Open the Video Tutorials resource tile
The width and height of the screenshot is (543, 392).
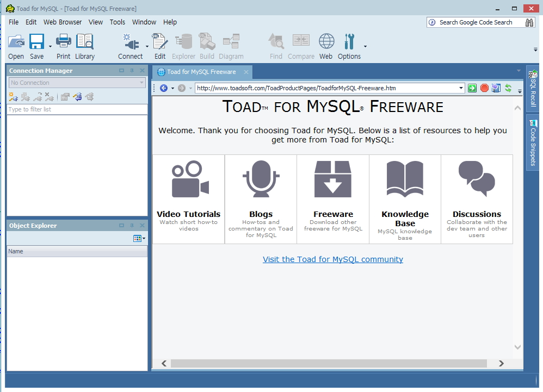point(189,200)
